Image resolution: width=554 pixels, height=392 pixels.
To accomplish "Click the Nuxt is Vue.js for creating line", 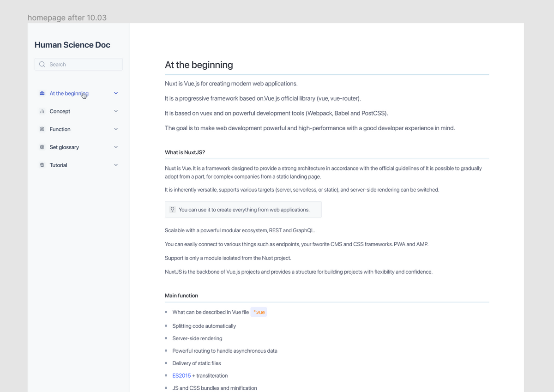I will [231, 84].
